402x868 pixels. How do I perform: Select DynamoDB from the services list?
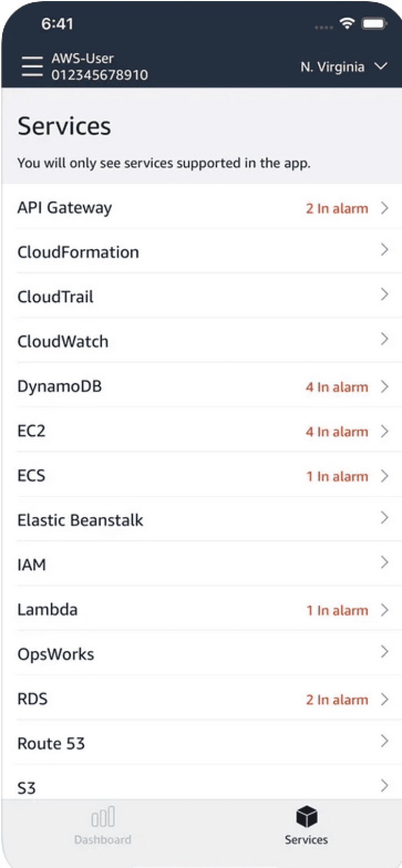[59, 386]
